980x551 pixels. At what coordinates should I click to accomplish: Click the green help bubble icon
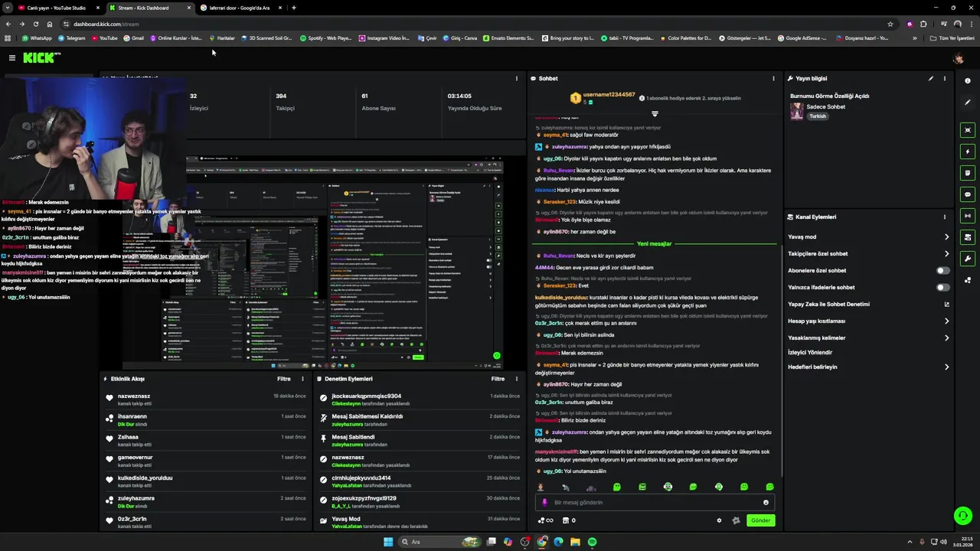pos(963,516)
